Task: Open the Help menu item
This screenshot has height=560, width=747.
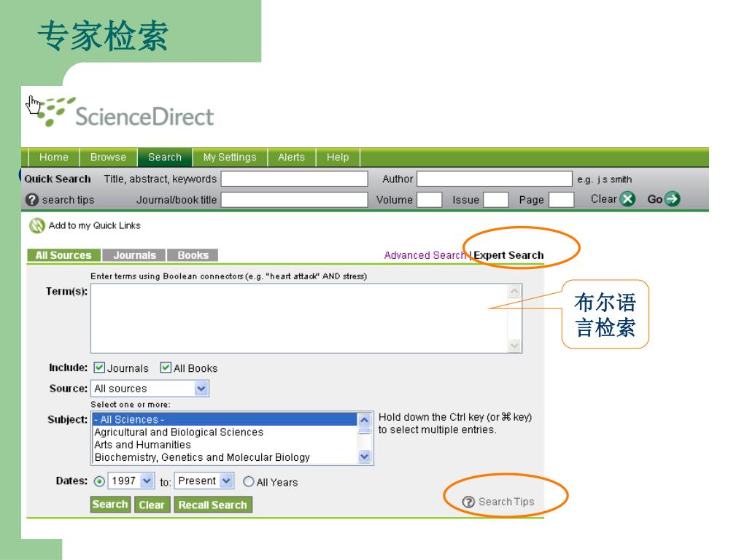Action: 338,157
